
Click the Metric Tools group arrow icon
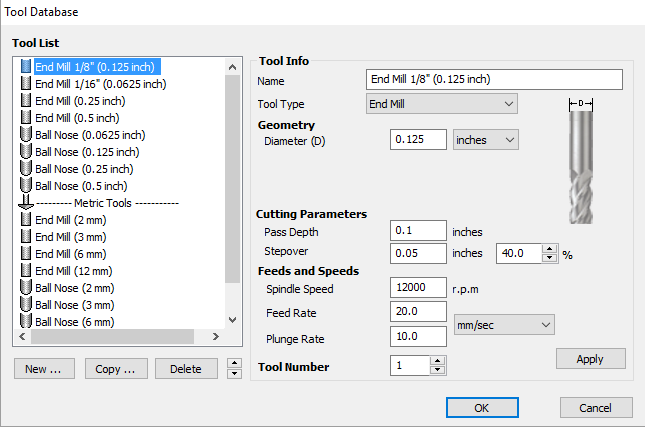click(26, 203)
